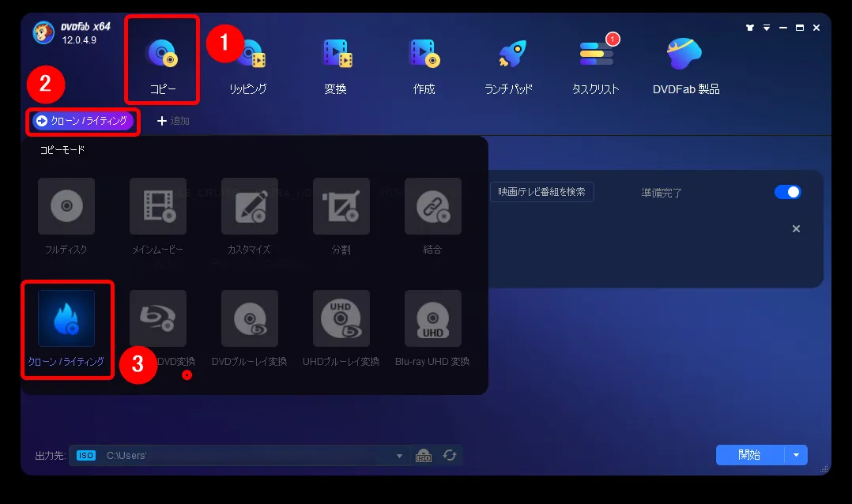Click the 追加 add source button

(173, 121)
